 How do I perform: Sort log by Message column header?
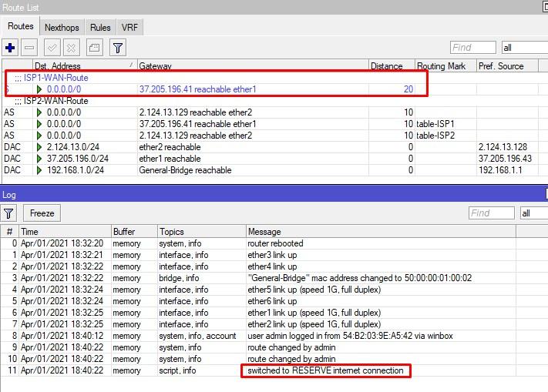click(x=381, y=232)
